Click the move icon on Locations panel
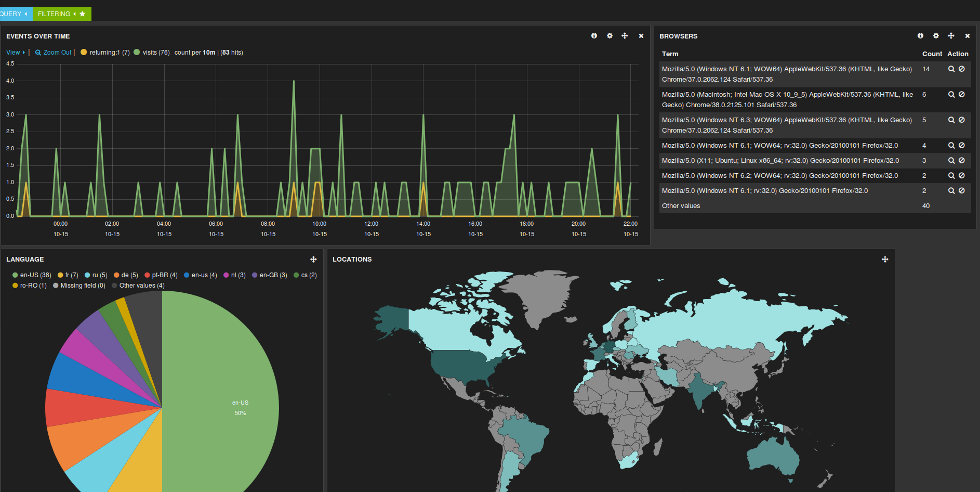This screenshot has width=980, height=492. pyautogui.click(x=885, y=260)
